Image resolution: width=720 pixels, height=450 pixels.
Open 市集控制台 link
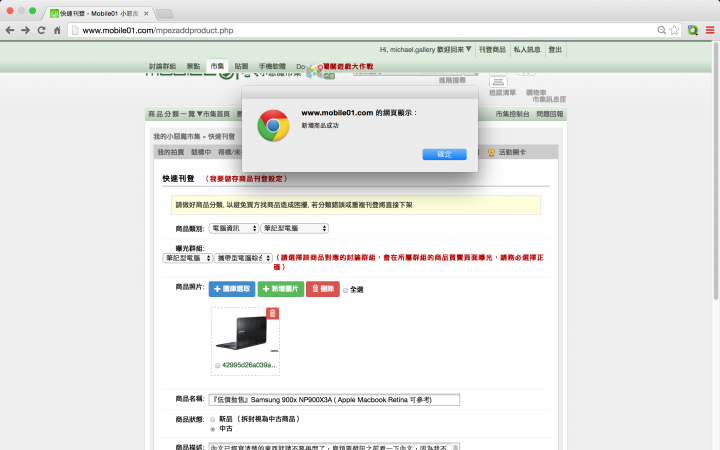coord(512,114)
